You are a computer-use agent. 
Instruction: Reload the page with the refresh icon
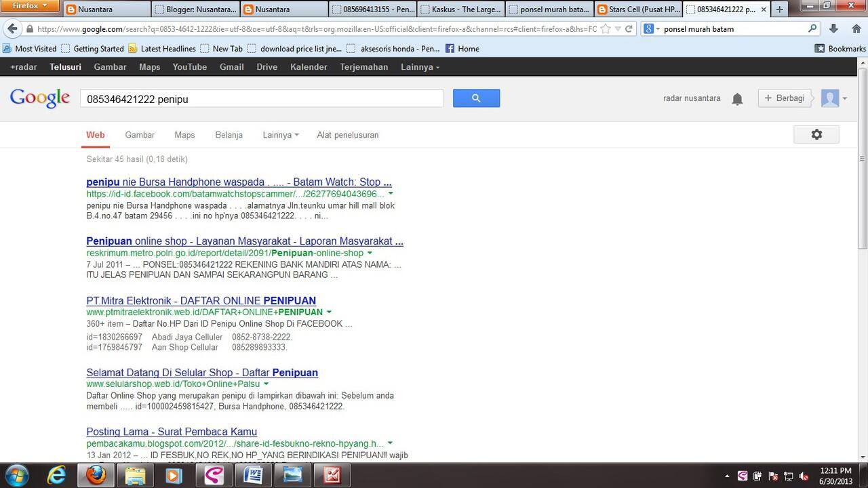(x=629, y=29)
